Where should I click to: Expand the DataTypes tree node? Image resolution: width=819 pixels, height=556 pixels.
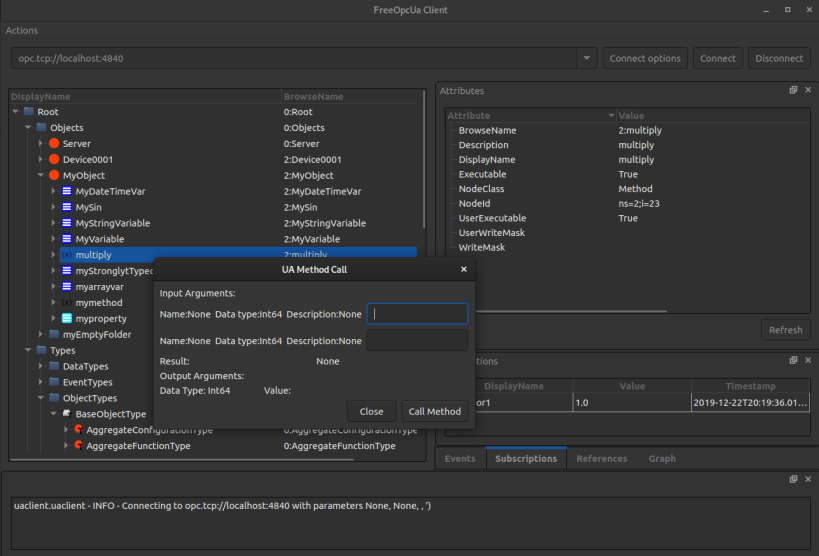point(41,366)
